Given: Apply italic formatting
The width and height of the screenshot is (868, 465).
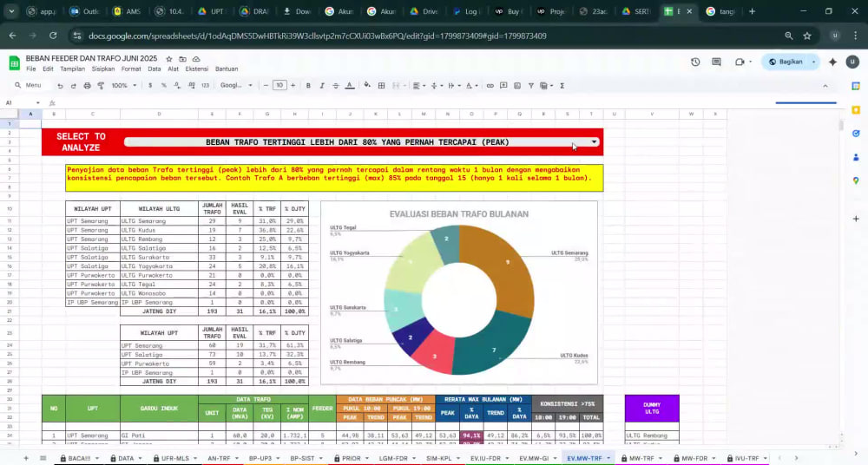Looking at the screenshot, I should [322, 86].
